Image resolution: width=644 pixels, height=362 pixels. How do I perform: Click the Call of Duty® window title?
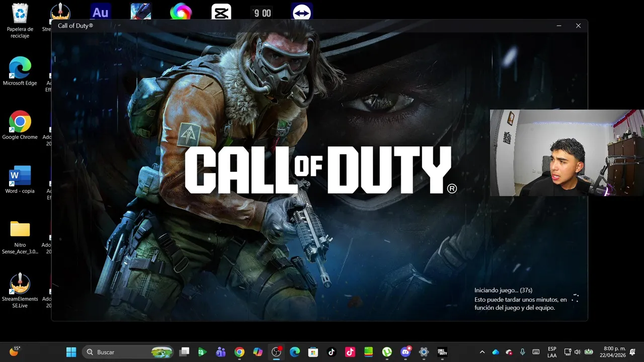click(x=75, y=26)
